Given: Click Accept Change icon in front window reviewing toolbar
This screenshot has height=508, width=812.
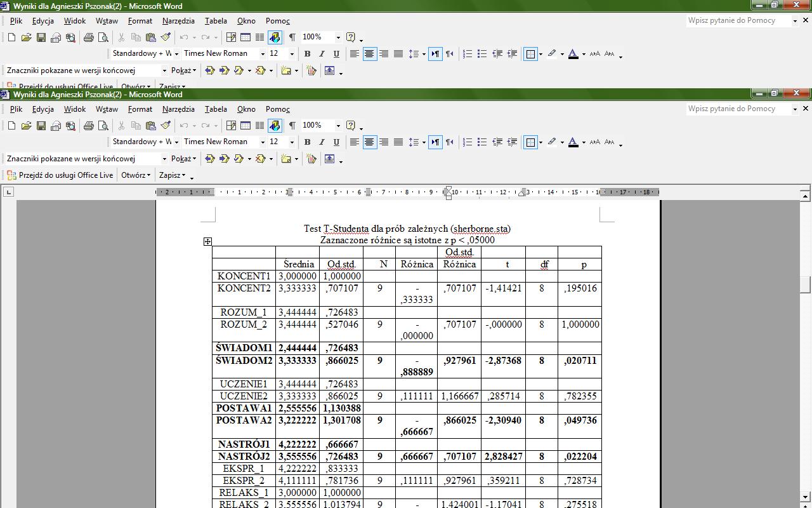Looking at the screenshot, I should [239, 159].
